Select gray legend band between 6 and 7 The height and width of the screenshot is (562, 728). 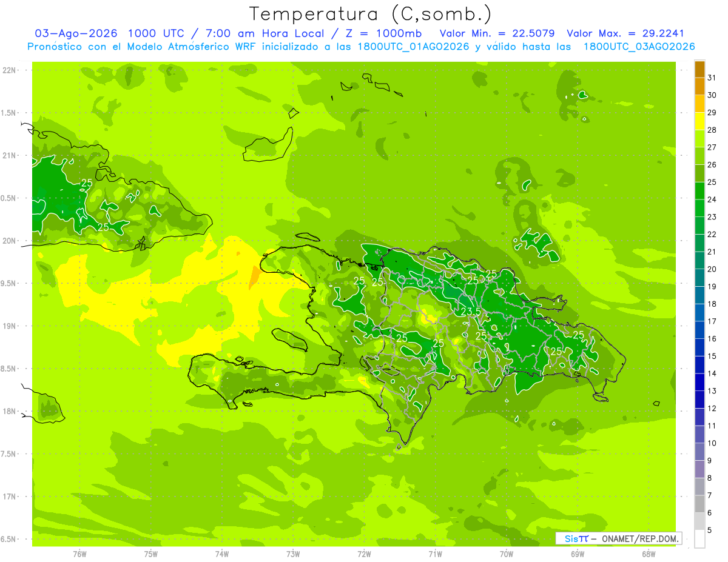pos(699,504)
